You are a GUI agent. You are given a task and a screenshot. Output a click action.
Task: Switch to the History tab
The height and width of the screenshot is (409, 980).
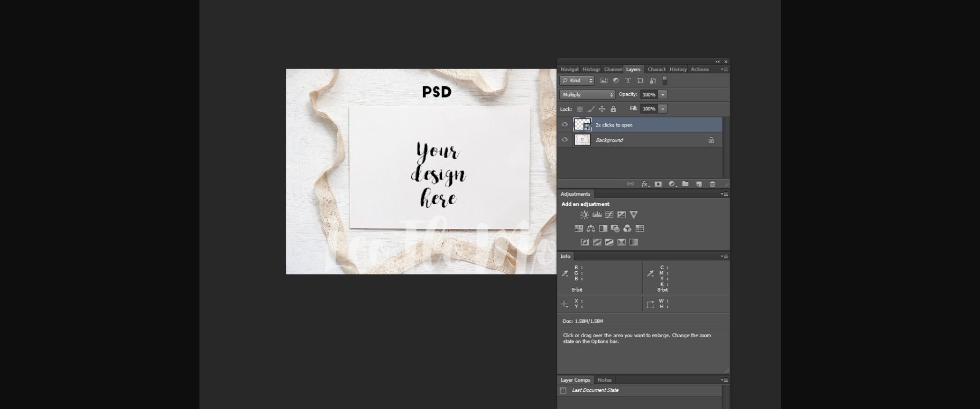click(x=678, y=69)
